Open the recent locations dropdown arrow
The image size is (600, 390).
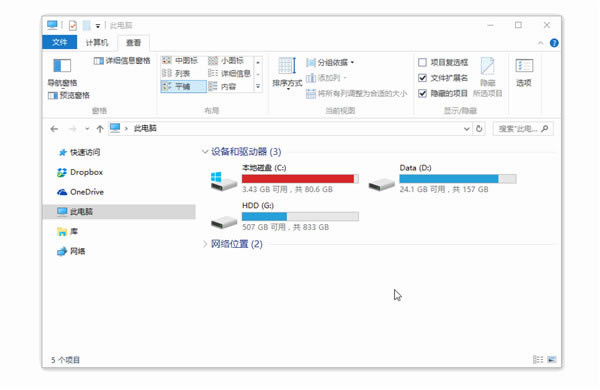[x=87, y=129]
